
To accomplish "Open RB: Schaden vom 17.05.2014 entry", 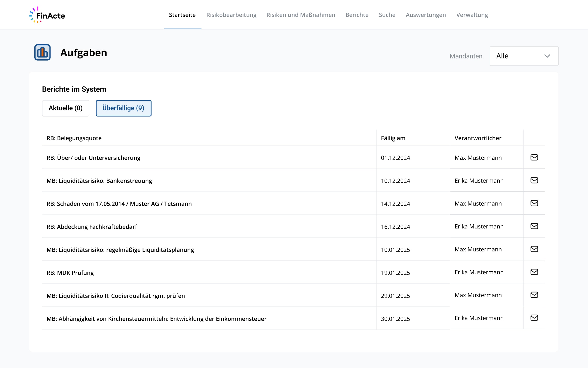I will (x=119, y=204).
